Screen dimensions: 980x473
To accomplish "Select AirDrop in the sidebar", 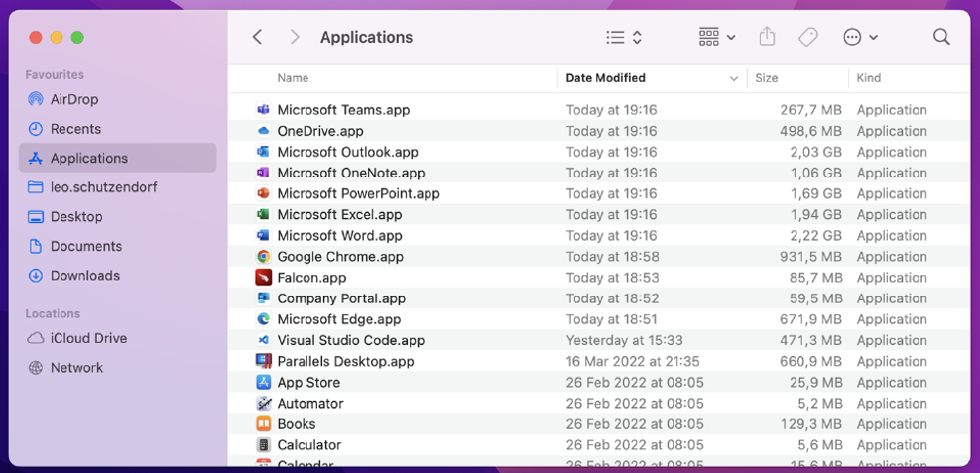I will click(117, 99).
